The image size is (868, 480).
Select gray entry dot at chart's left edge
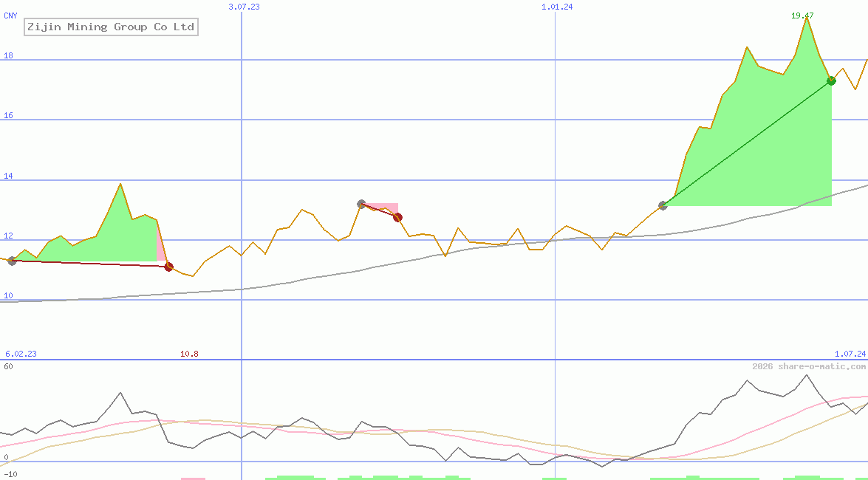tap(12, 261)
